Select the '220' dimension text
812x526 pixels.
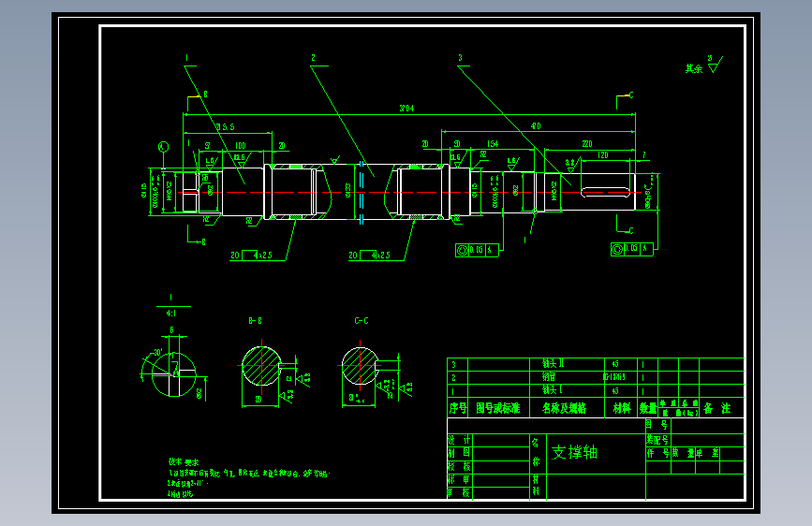coord(586,144)
